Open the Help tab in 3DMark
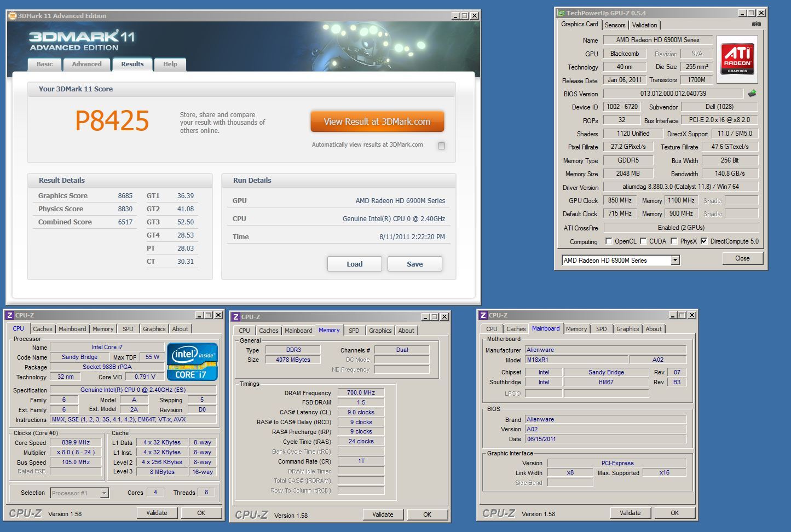 coord(170,65)
